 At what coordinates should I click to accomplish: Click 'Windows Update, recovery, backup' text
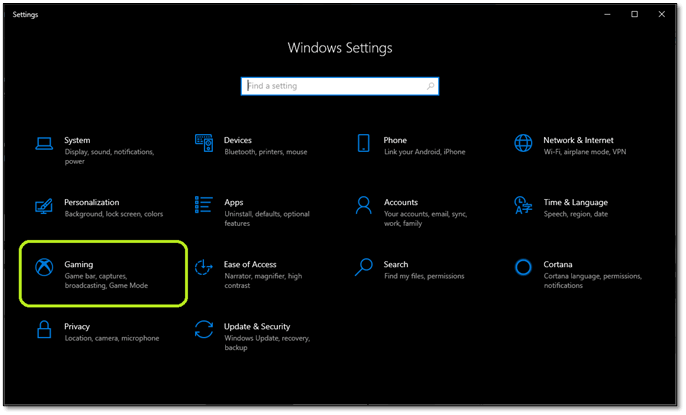pos(267,343)
